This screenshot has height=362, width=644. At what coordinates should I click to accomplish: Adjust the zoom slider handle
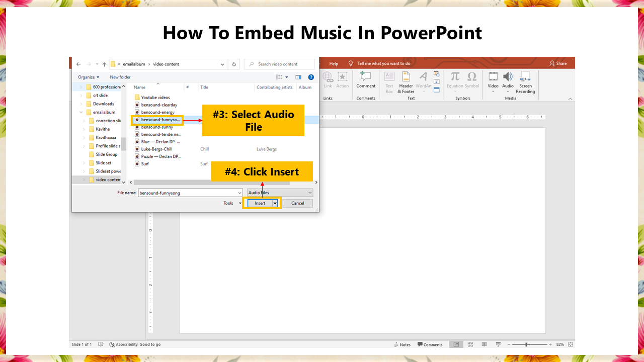click(x=527, y=344)
